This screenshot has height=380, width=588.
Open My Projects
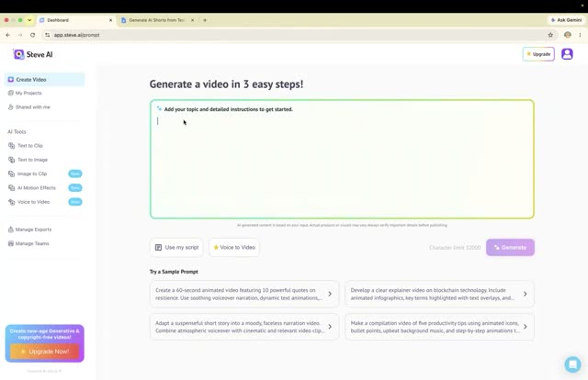coord(28,93)
